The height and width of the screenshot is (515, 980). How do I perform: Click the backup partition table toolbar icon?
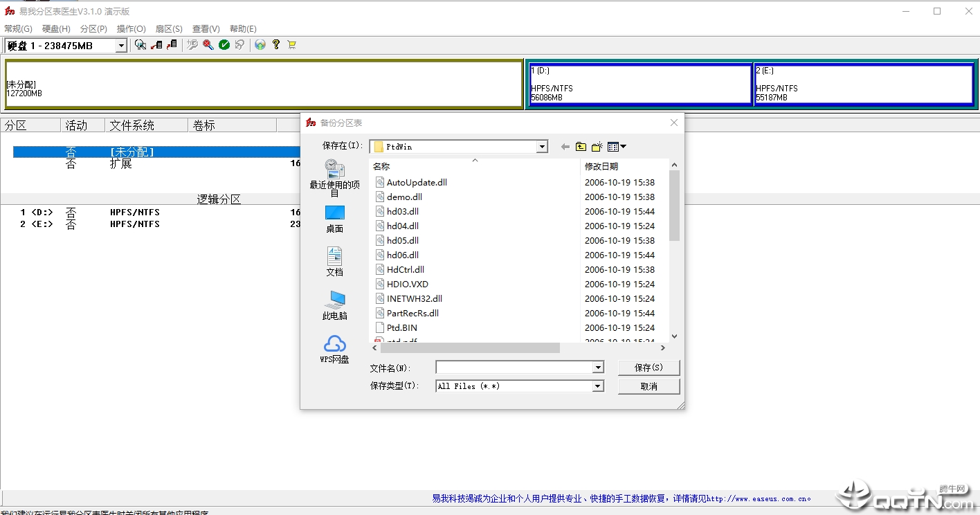pos(156,45)
